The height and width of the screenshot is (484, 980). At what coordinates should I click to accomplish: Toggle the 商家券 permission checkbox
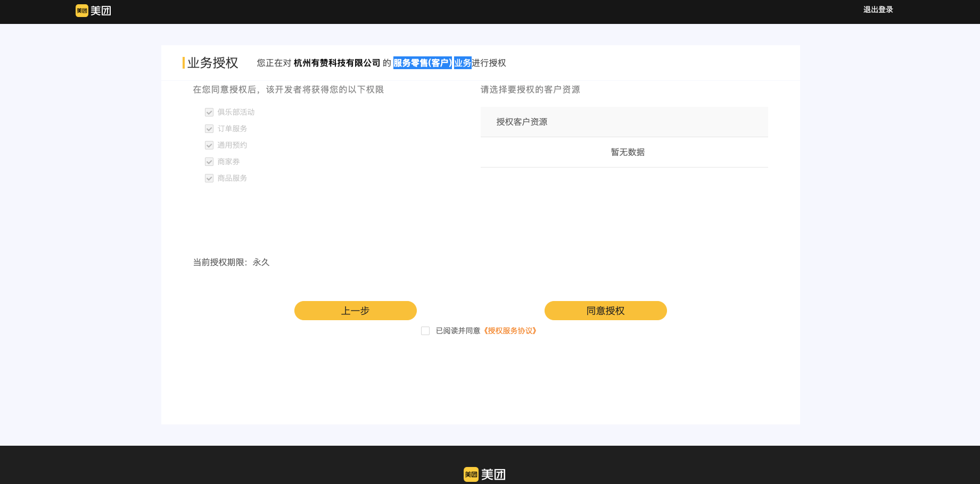click(209, 162)
